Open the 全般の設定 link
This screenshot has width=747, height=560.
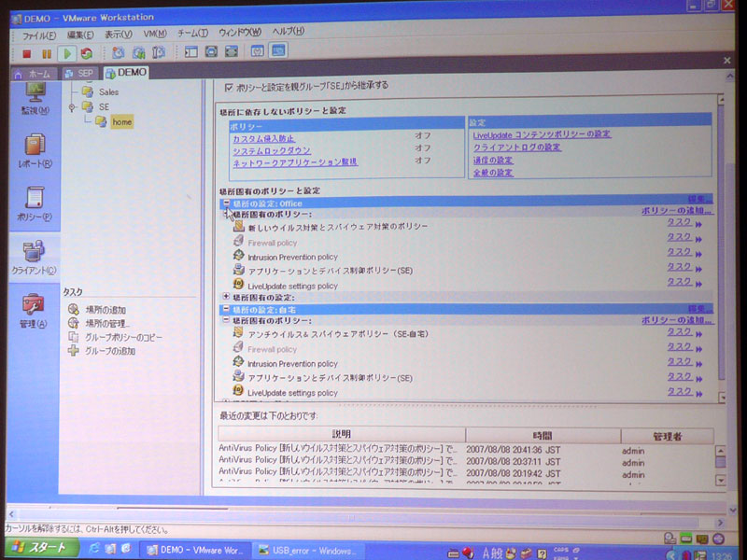pyautogui.click(x=493, y=173)
